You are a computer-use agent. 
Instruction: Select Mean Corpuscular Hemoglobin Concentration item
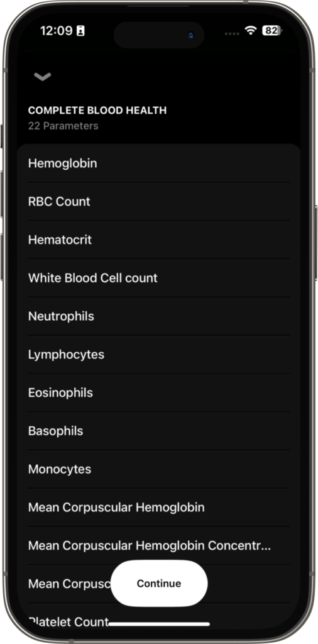point(159,545)
